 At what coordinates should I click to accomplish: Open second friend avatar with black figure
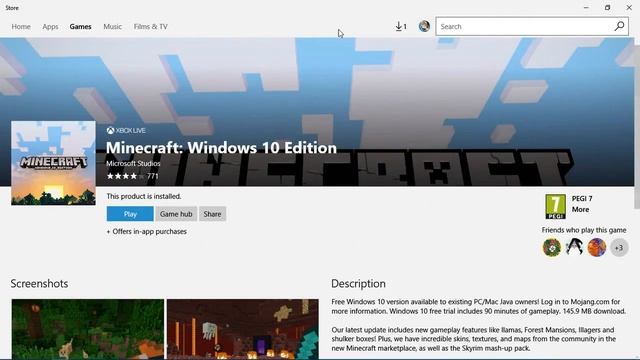574,247
